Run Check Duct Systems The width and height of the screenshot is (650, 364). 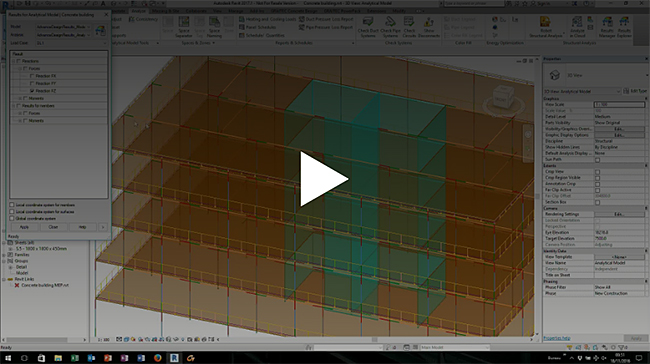[x=368, y=27]
